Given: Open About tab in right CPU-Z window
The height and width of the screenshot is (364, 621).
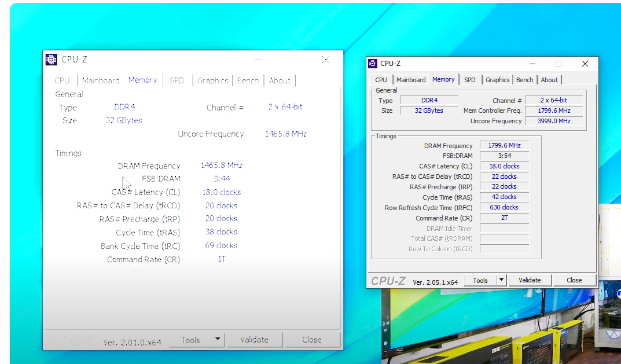Looking at the screenshot, I should pyautogui.click(x=549, y=80).
